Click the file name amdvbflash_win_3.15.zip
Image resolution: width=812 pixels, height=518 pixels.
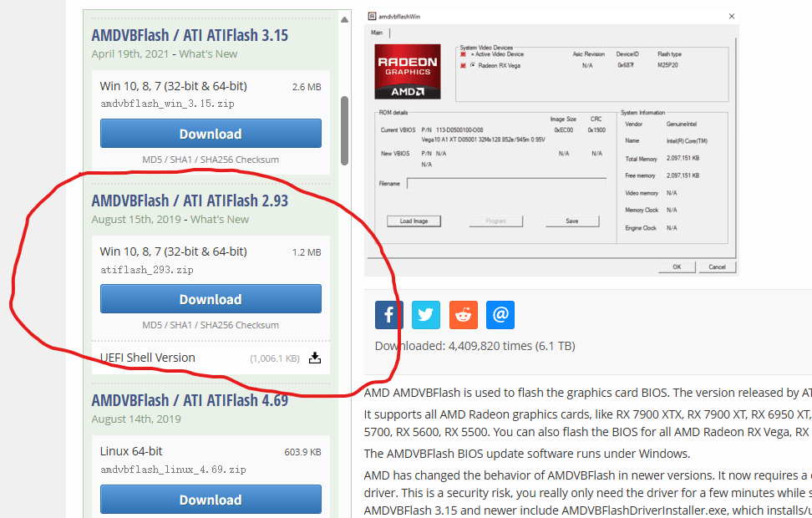click(167, 104)
